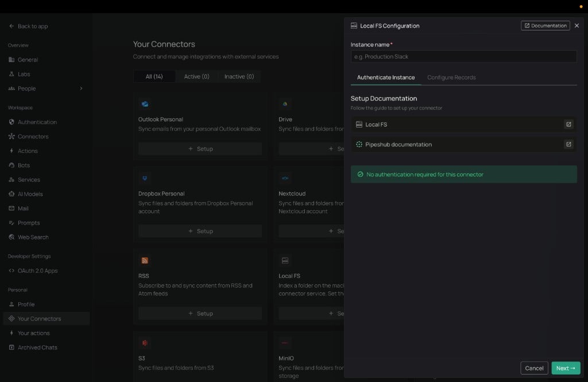Click Setup for RSS connector

[200, 313]
